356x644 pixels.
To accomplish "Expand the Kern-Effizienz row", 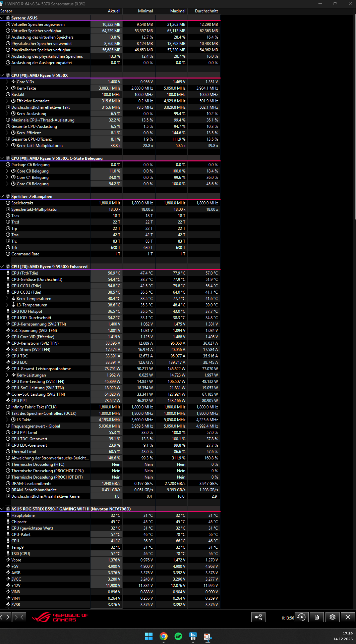I will pyautogui.click(x=7, y=133).
